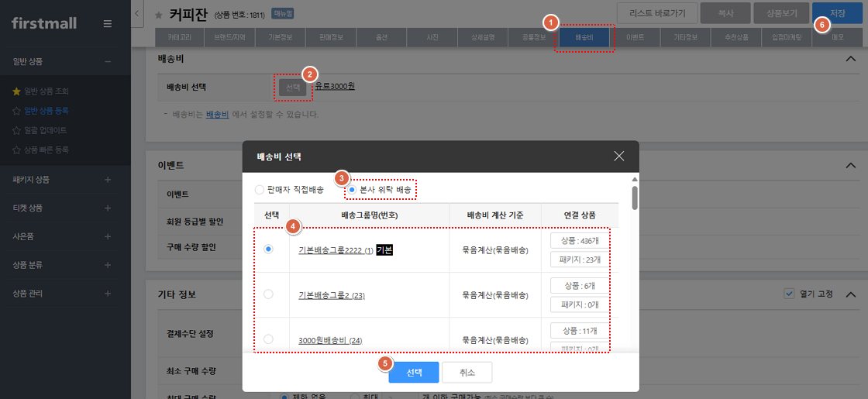The height and width of the screenshot is (399, 868).
Task: Switch to the 배송비 tab
Action: pos(584,38)
